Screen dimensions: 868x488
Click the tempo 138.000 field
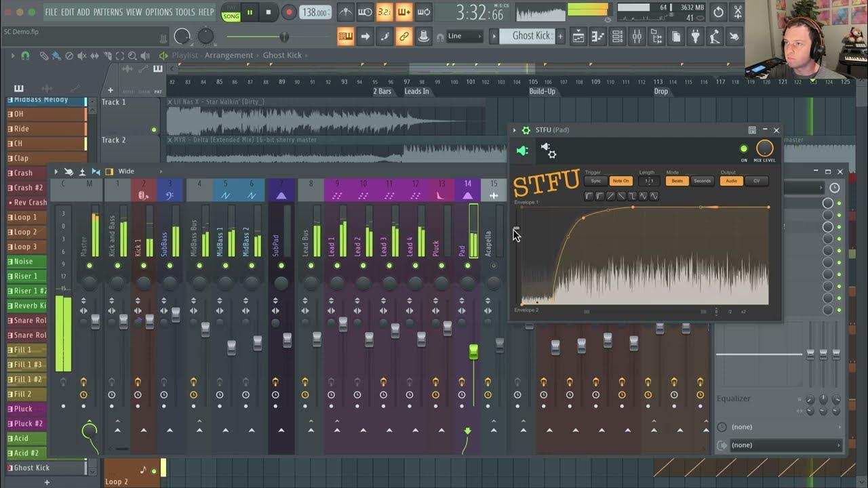tap(315, 12)
